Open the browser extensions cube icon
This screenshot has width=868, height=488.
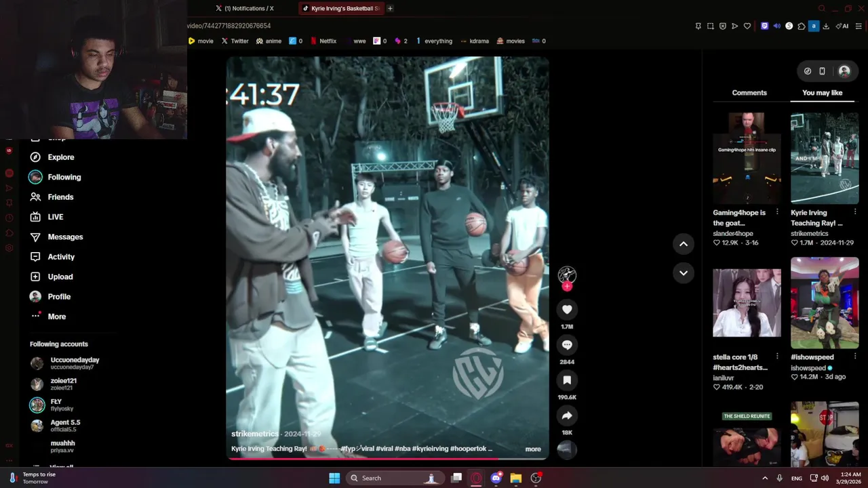click(x=801, y=26)
